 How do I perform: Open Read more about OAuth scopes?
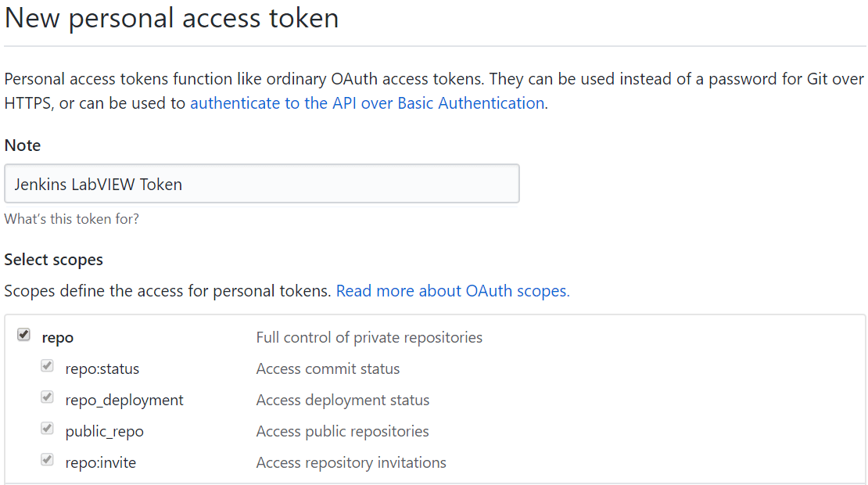click(452, 290)
